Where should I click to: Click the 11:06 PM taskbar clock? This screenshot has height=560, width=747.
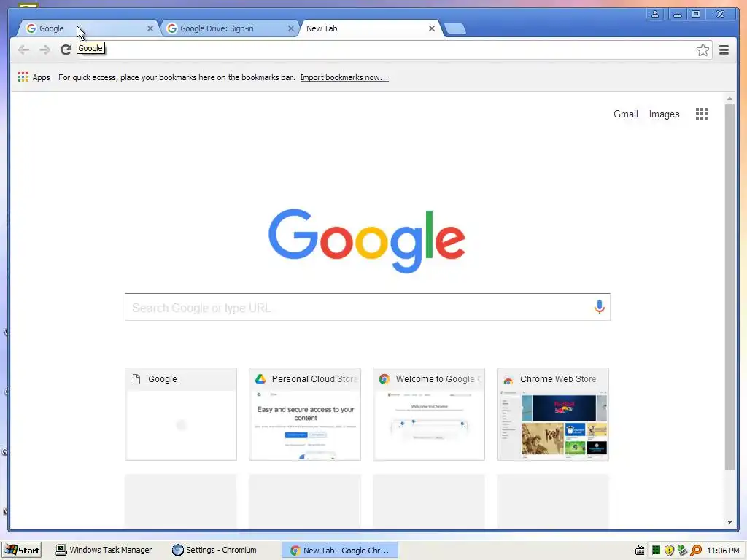[723, 551]
